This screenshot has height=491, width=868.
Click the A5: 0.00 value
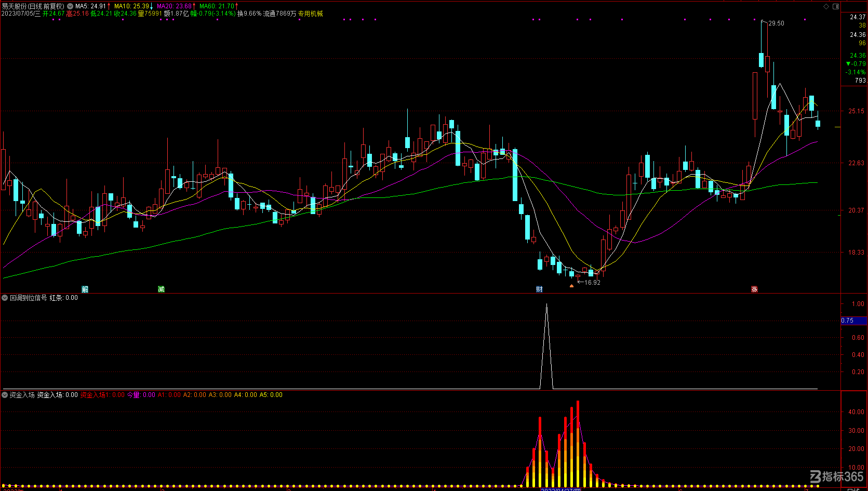pos(271,395)
